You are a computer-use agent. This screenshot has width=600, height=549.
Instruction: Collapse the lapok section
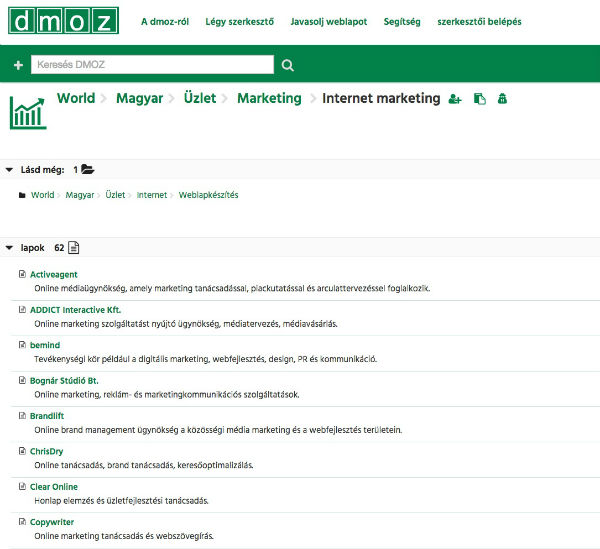[10, 248]
